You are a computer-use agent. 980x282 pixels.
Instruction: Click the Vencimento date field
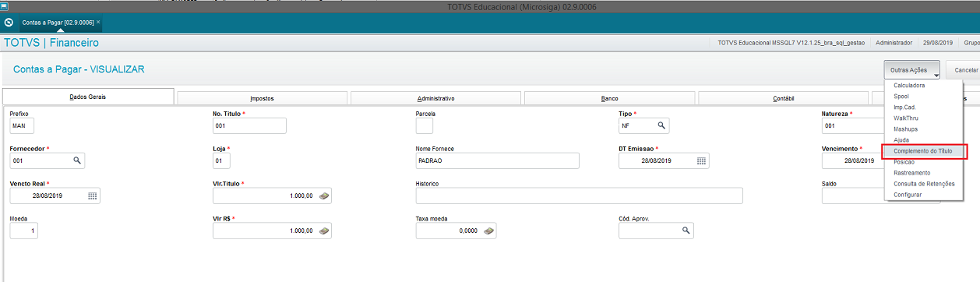[852, 160]
